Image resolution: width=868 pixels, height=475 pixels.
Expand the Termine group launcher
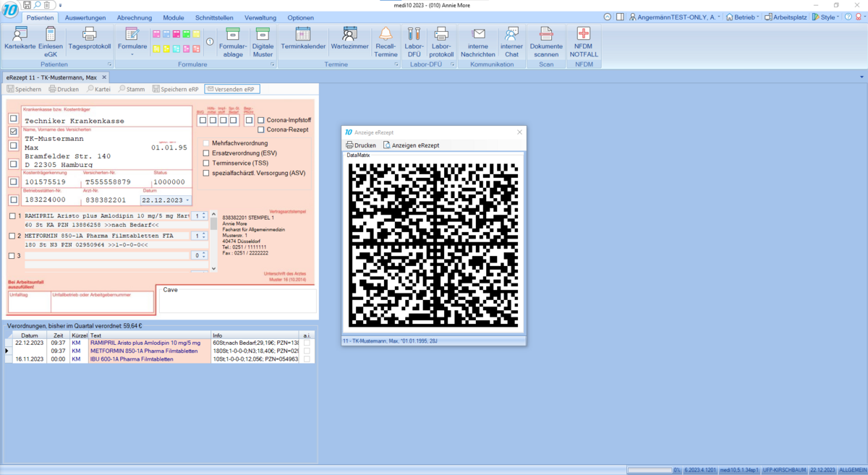click(x=396, y=64)
